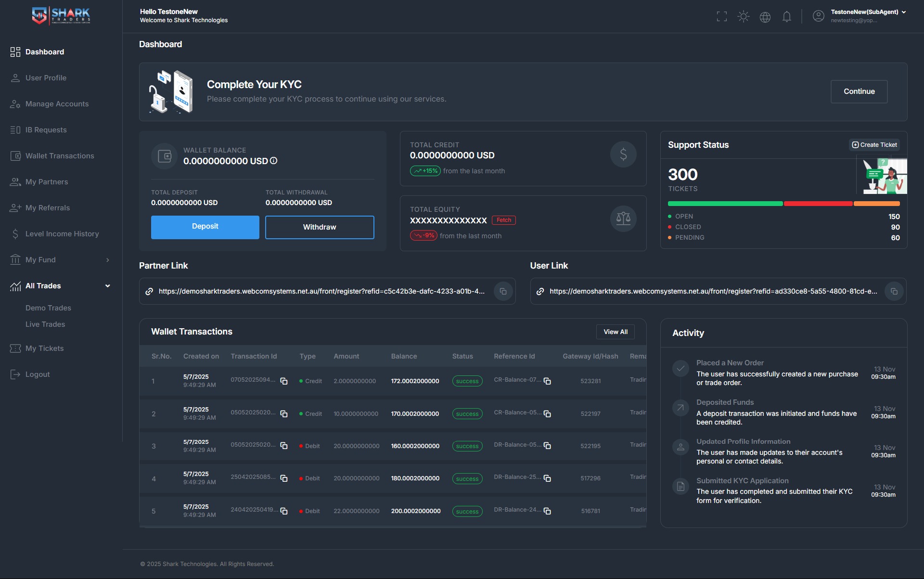Click the +15% credit change badge
This screenshot has height=579, width=924.
point(425,171)
